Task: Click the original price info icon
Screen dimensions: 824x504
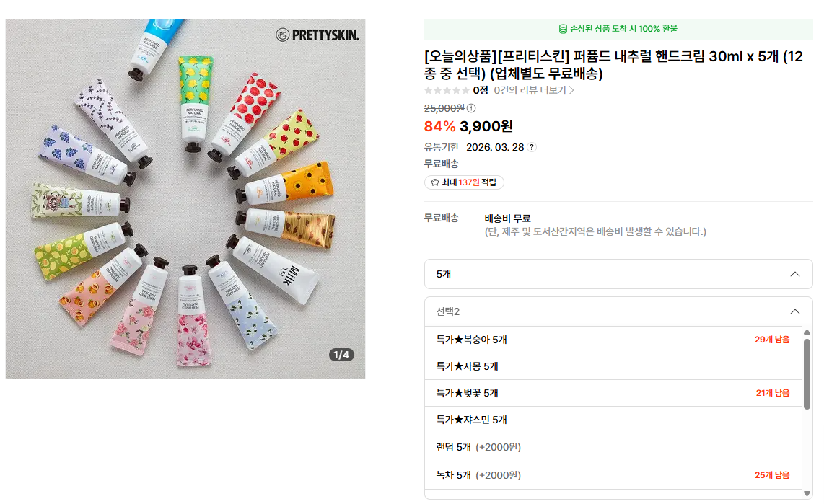Action: tap(471, 108)
